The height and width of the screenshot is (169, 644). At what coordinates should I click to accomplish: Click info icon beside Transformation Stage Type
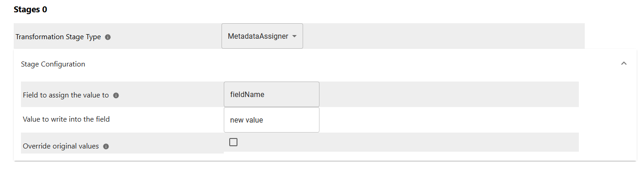[x=108, y=37]
